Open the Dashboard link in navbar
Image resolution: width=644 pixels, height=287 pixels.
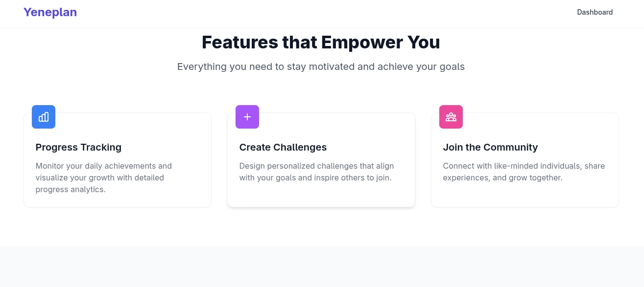595,12
